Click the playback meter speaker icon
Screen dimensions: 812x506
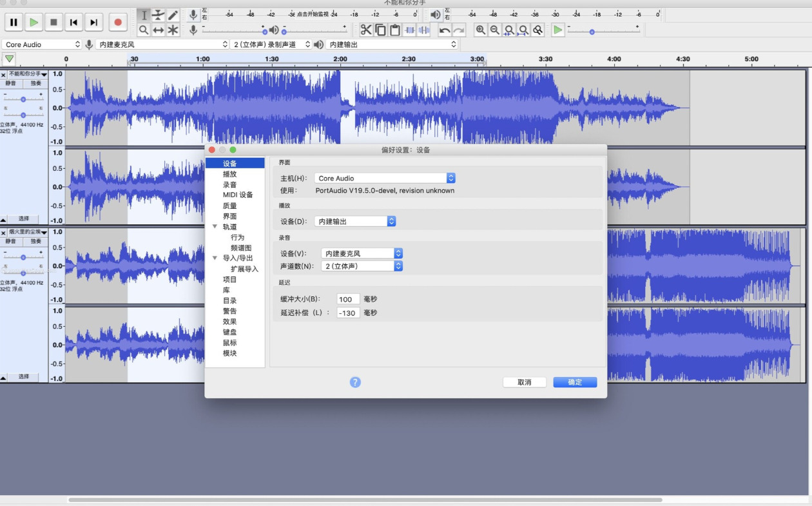(436, 15)
